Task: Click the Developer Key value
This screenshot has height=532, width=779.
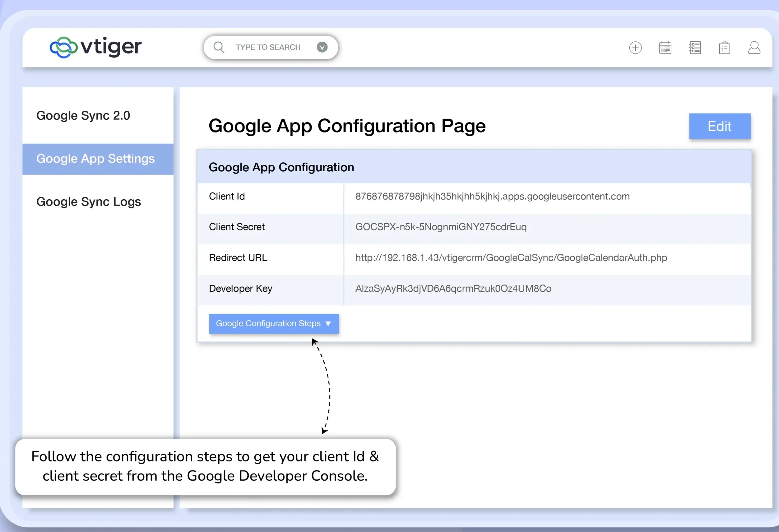Action: click(x=453, y=288)
